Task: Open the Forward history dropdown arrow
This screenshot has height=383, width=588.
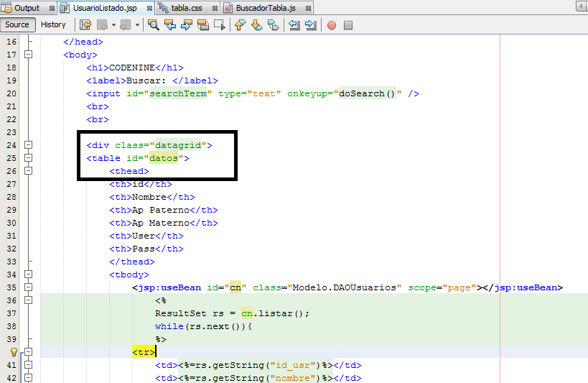Action: 137,25
